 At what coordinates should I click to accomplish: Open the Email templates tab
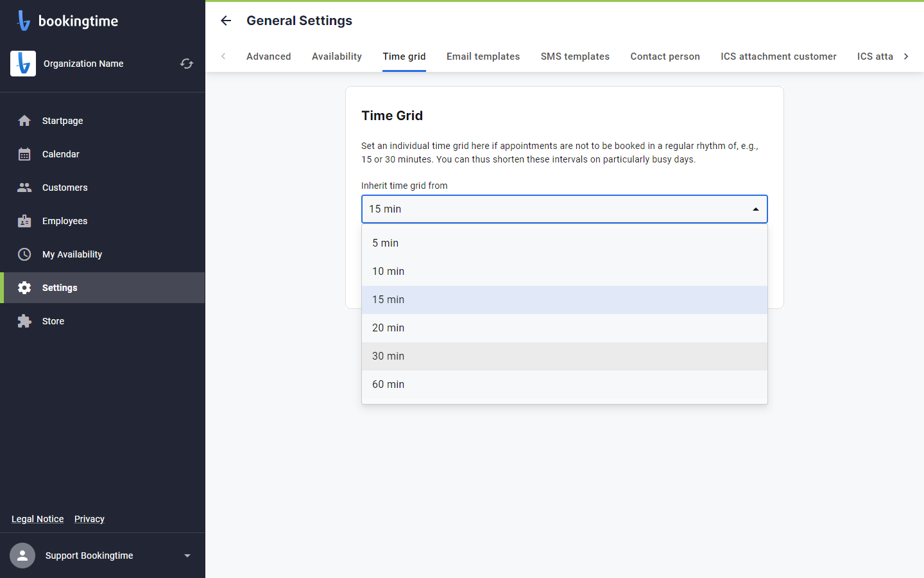tap(483, 57)
